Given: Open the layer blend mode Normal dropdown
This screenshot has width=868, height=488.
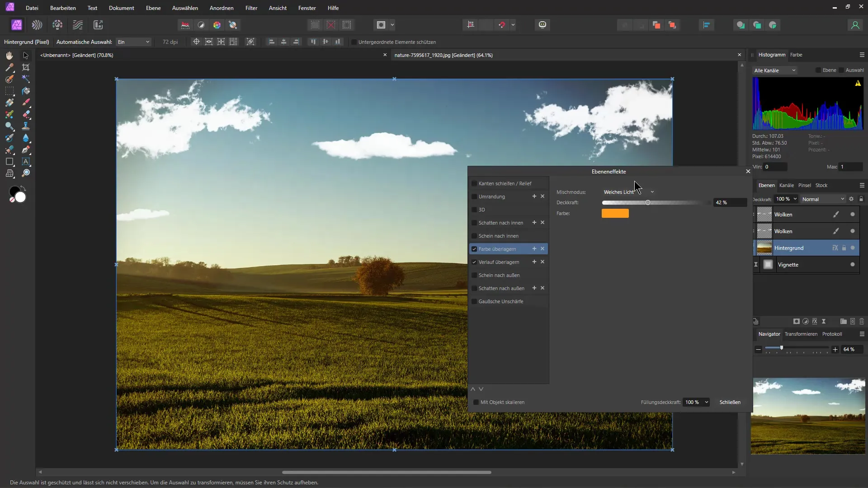Looking at the screenshot, I should tap(823, 199).
